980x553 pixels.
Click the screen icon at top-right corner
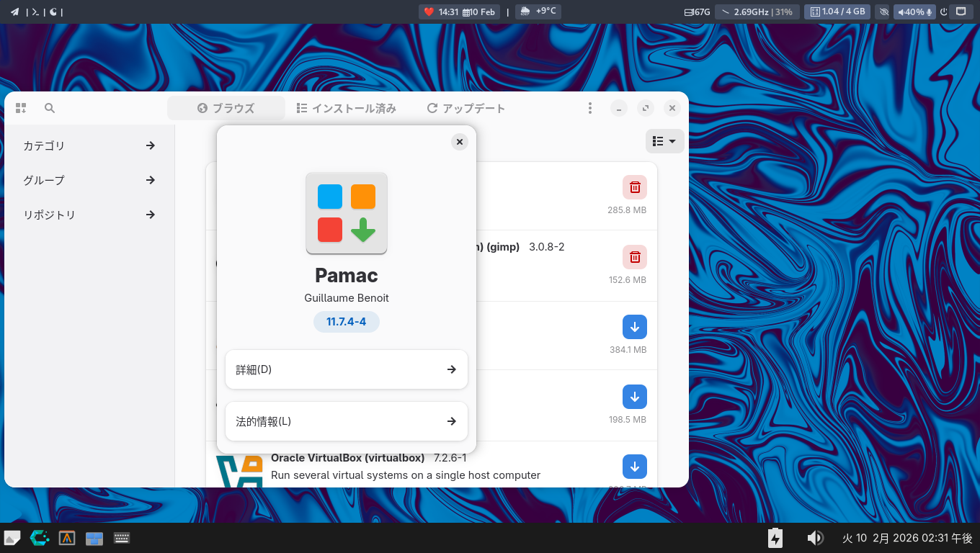[x=961, y=12]
